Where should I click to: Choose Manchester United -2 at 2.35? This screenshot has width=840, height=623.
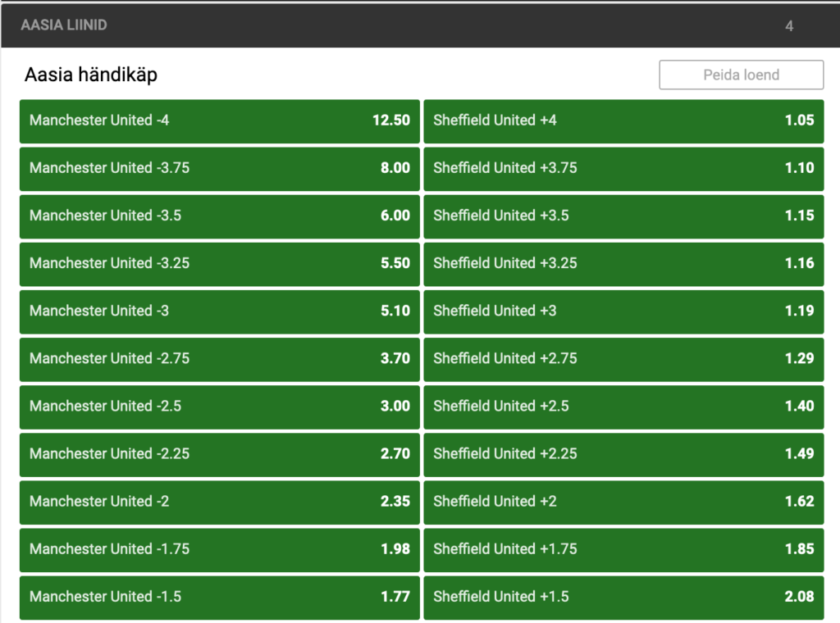[x=219, y=501]
